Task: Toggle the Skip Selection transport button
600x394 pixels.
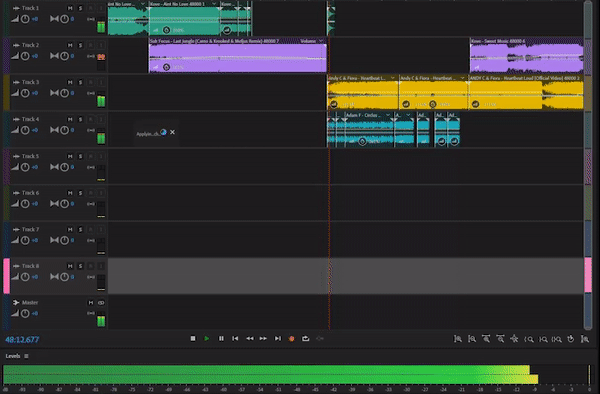Action: tap(320, 339)
